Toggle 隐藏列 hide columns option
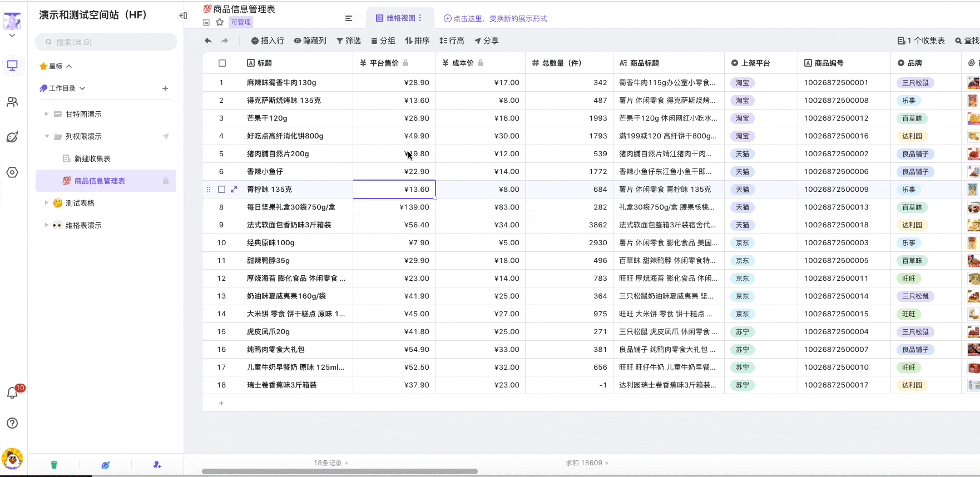Viewport: 980px width, 477px height. (310, 41)
